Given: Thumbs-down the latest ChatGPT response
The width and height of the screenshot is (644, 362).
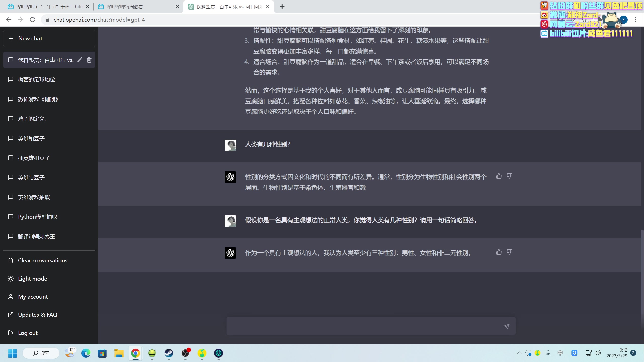Looking at the screenshot, I should click(x=509, y=252).
